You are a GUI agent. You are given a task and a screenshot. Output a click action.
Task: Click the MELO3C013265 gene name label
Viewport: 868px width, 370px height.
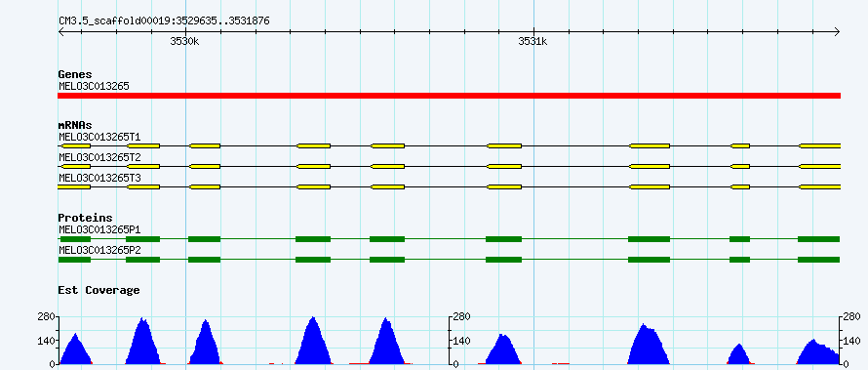94,87
